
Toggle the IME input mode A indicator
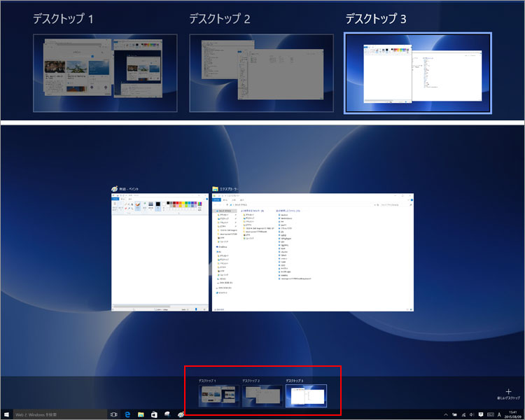click(x=499, y=414)
